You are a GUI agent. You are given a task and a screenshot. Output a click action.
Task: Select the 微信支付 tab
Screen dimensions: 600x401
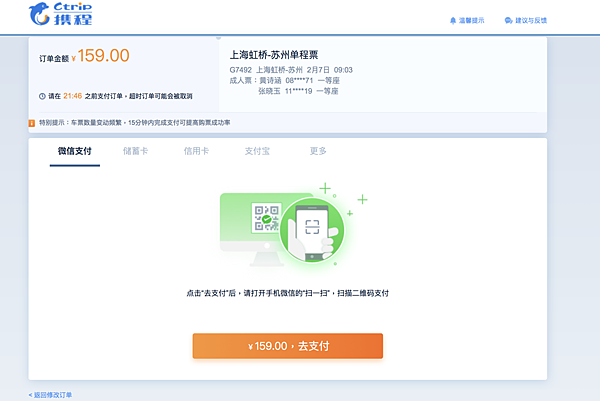(75, 151)
